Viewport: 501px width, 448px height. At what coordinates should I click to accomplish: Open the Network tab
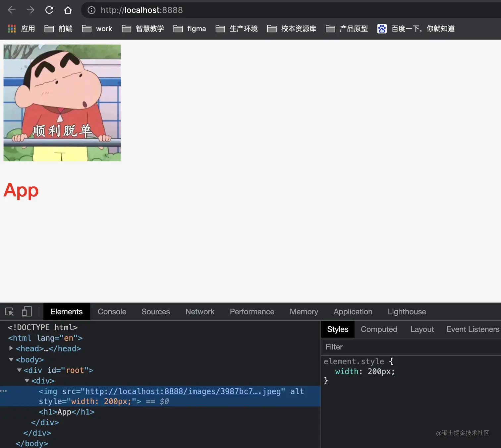point(200,312)
